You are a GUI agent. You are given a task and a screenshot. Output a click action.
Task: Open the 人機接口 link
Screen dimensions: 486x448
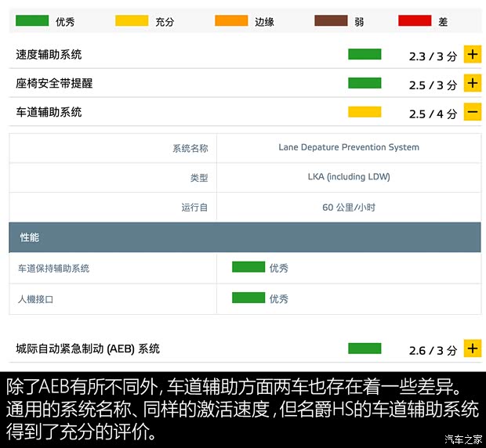click(35, 299)
